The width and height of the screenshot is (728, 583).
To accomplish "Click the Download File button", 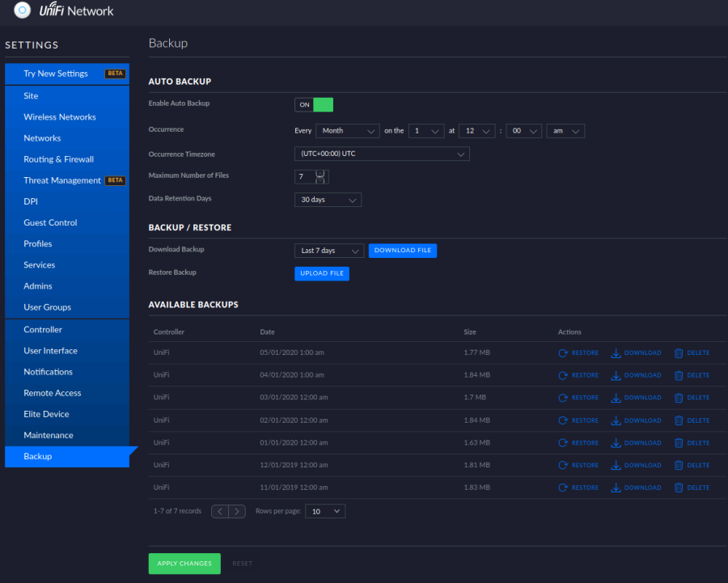I will click(402, 251).
